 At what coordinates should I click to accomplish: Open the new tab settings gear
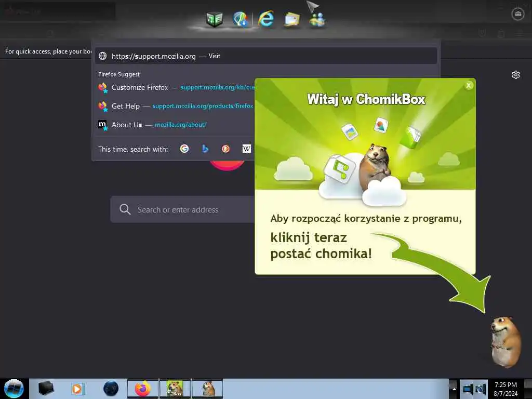516,75
